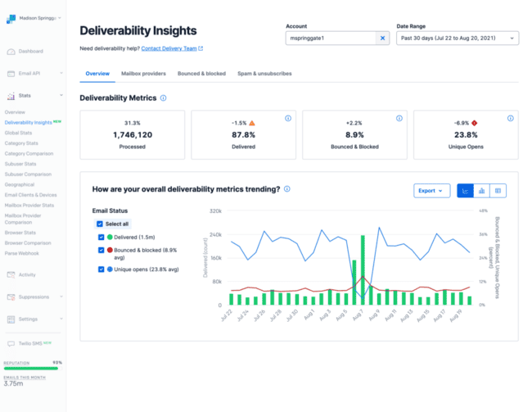Click the Contact Delivery Team link
The height and width of the screenshot is (412, 532).
tap(169, 48)
